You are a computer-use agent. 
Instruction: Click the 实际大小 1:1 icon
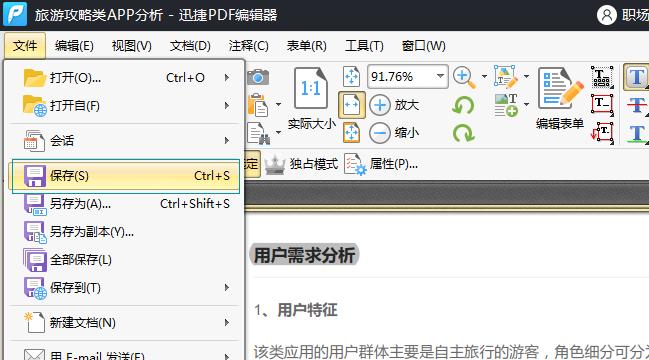[311, 89]
